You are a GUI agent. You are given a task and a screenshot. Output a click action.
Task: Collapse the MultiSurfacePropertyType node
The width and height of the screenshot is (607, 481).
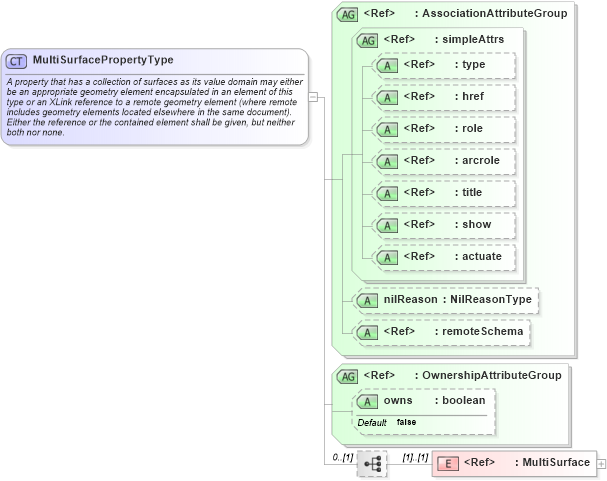click(x=313, y=97)
